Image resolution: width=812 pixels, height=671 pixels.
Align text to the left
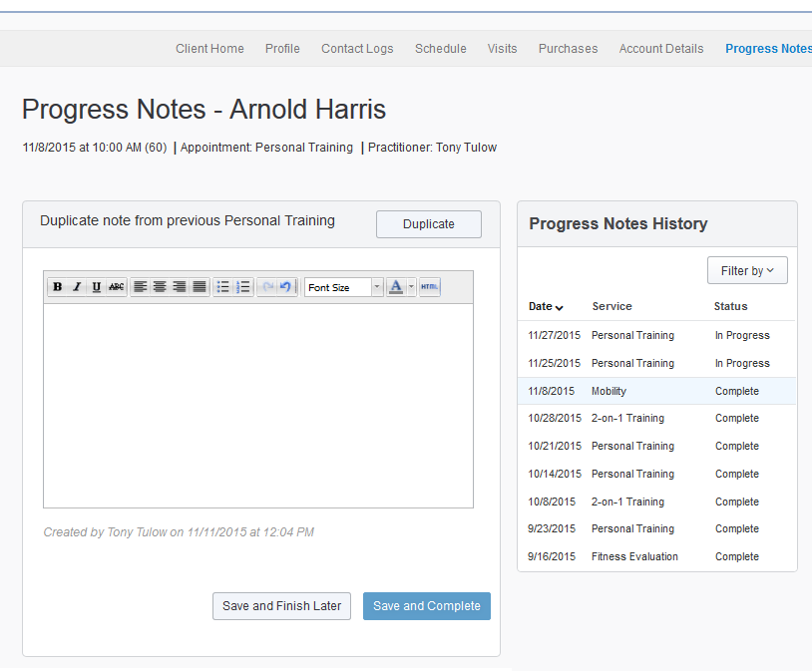coord(141,287)
